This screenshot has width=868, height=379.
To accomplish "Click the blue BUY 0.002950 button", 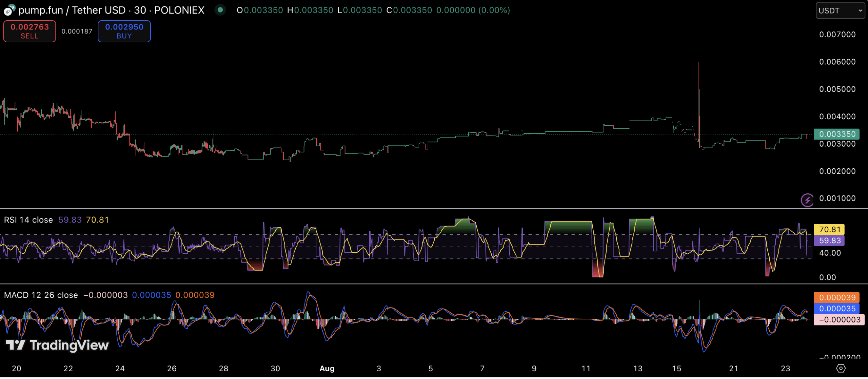I will (124, 31).
